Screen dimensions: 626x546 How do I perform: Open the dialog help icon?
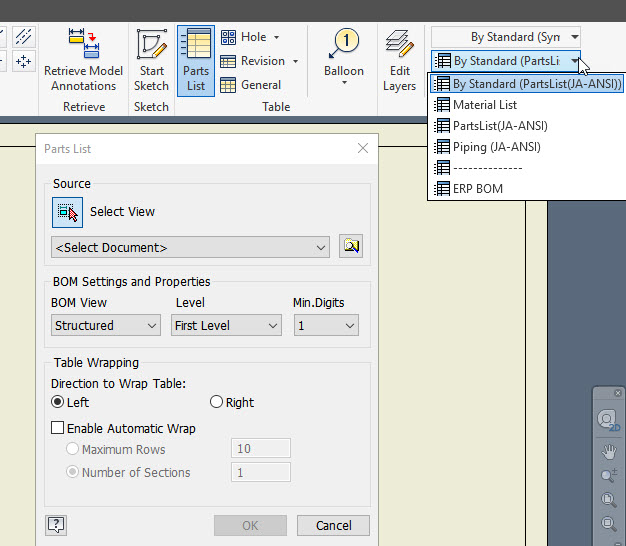point(56,525)
